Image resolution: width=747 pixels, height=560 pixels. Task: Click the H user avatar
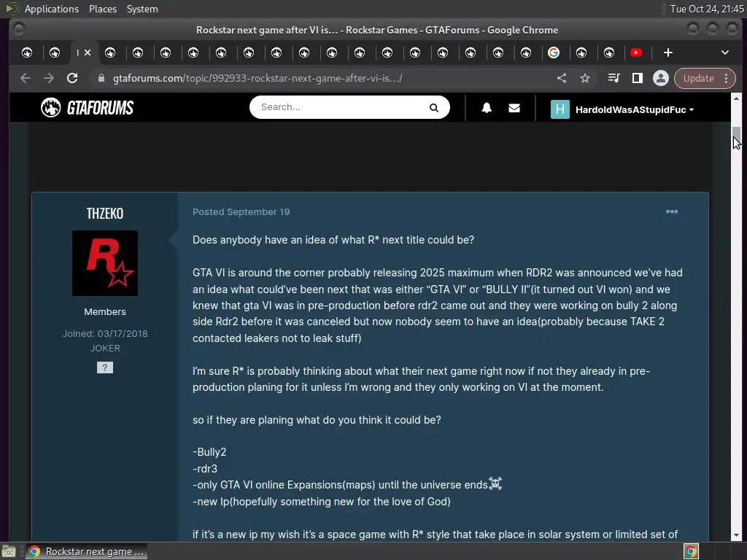coord(560,109)
